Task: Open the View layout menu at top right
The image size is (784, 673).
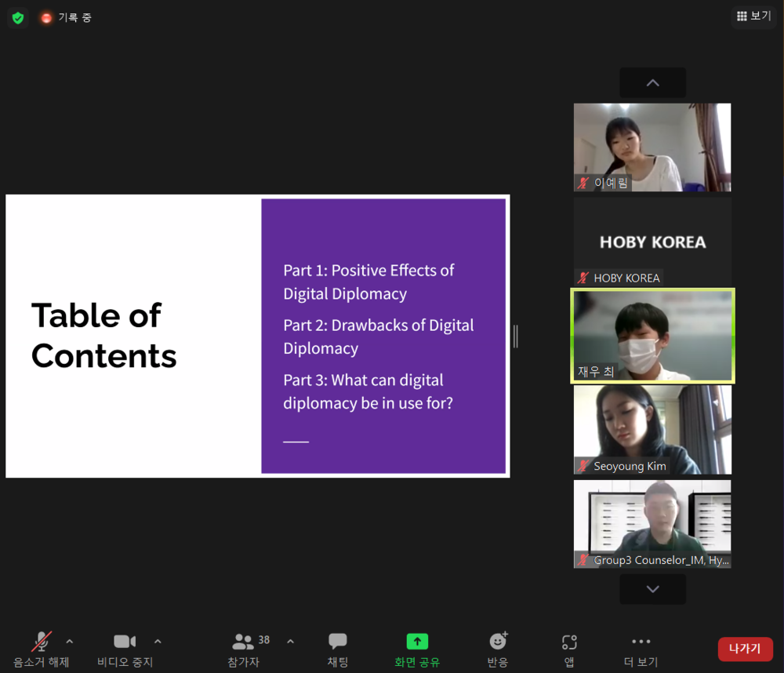Action: click(x=754, y=16)
